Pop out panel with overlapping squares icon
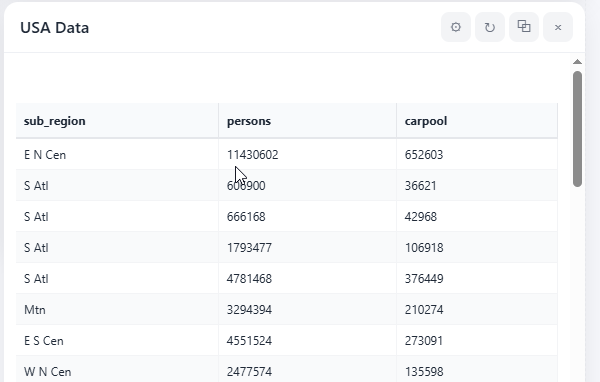The image size is (600, 382). pos(524,27)
